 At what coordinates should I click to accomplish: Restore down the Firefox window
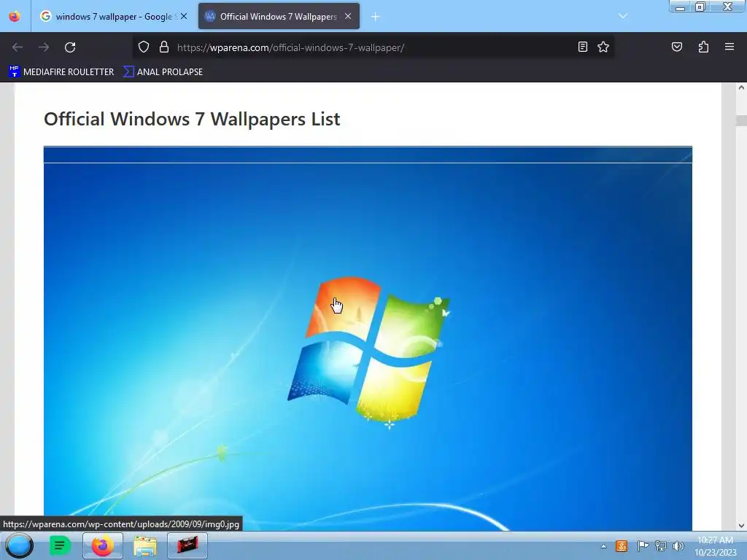coord(700,7)
